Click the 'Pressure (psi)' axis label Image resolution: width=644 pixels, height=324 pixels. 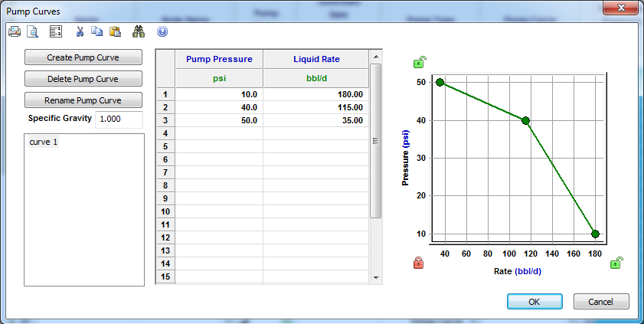pos(405,158)
